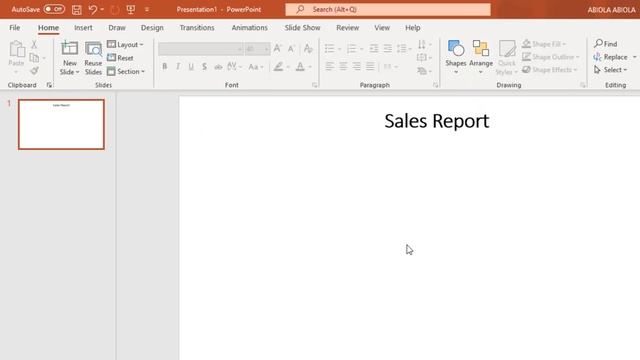Toggle Align Right paragraph
640x360 pixels.
[x=357, y=66]
